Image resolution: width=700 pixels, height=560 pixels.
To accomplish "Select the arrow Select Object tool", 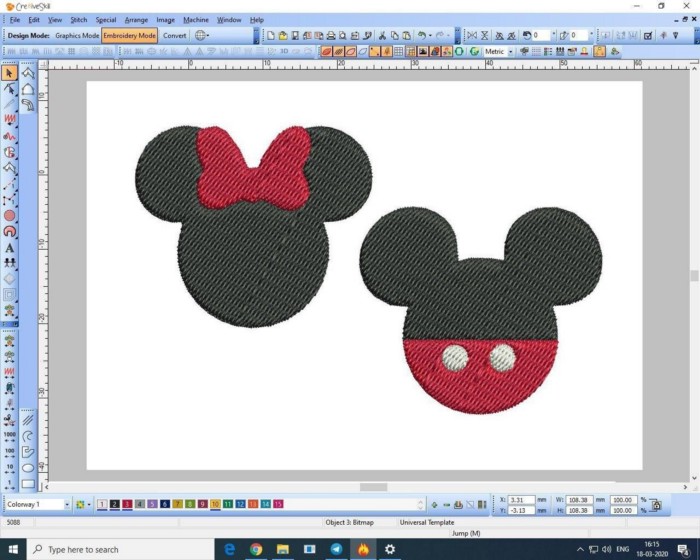I will click(x=9, y=73).
